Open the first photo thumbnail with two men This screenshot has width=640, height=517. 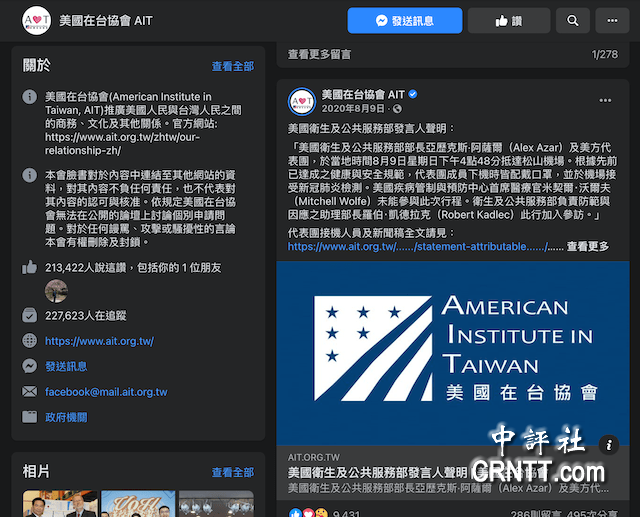click(60, 504)
